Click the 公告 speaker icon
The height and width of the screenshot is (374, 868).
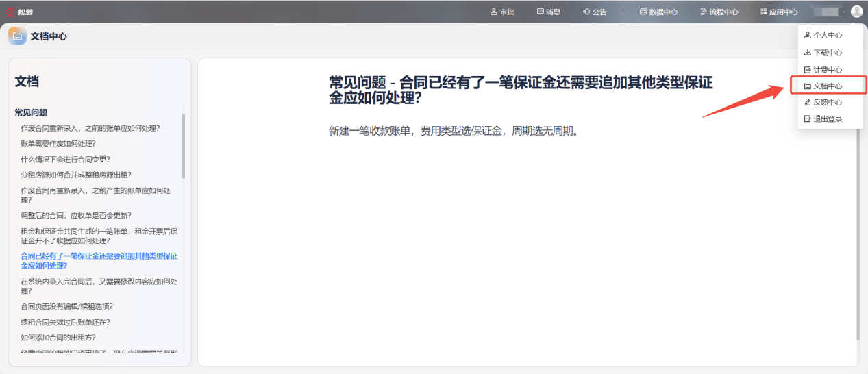click(586, 12)
